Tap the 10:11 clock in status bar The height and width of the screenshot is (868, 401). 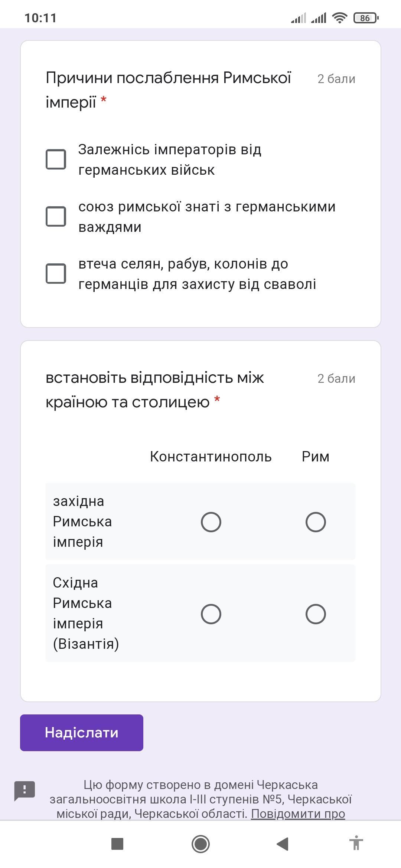[x=40, y=18]
